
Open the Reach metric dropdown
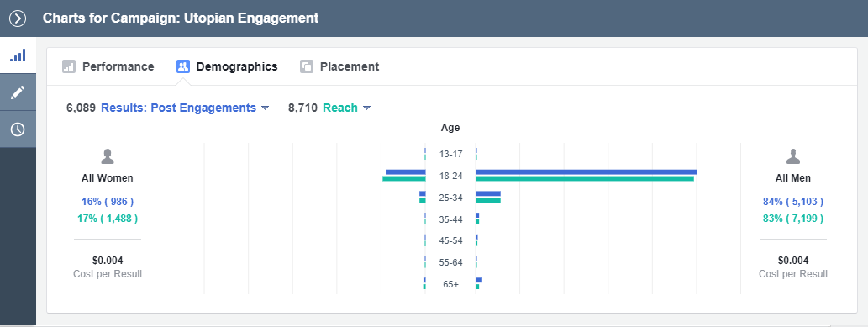[346, 108]
